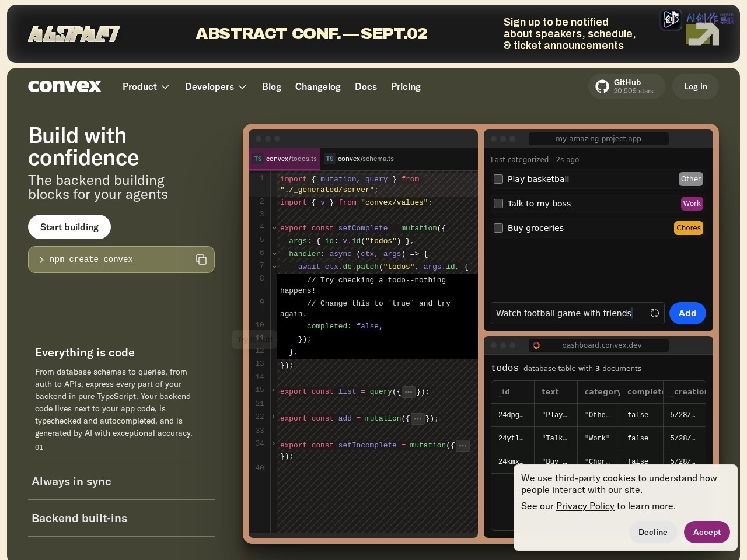Viewport: 747px width, 560px height.
Task: View the Pricing page
Action: coord(406,87)
